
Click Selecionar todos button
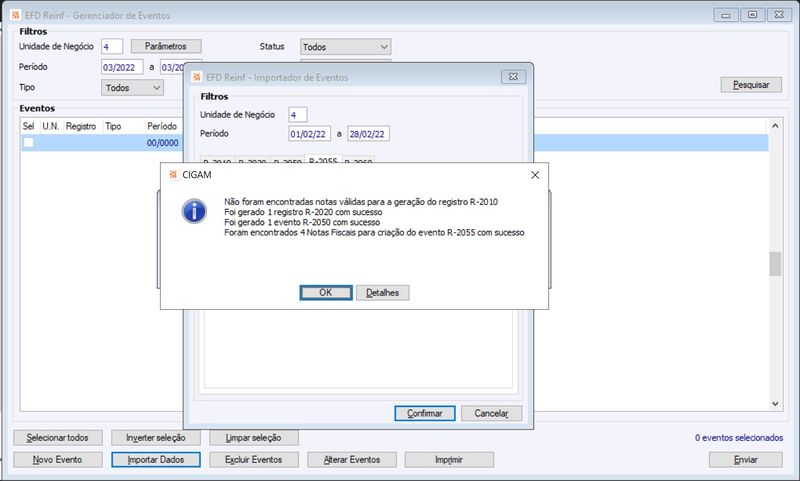(58, 438)
